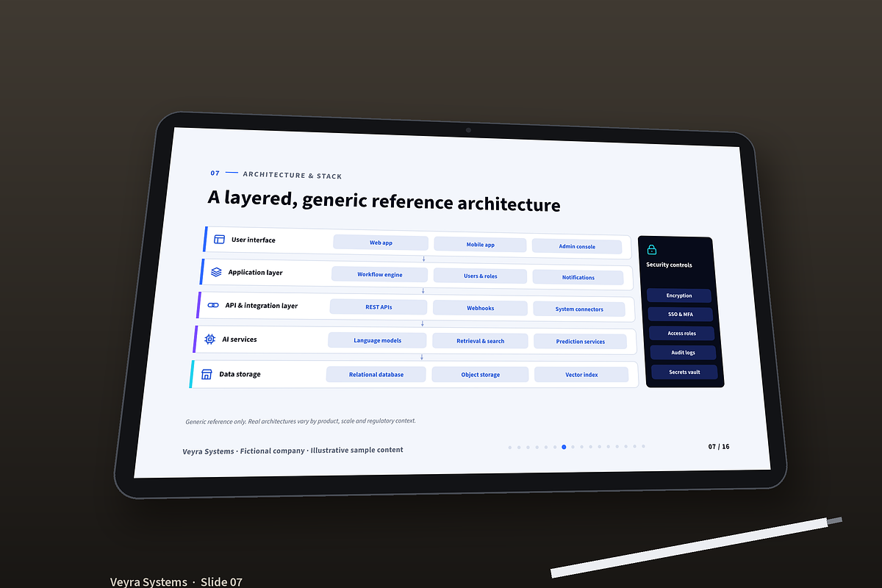Click the slide title "A layered, generic reference architecture"

[x=384, y=201]
